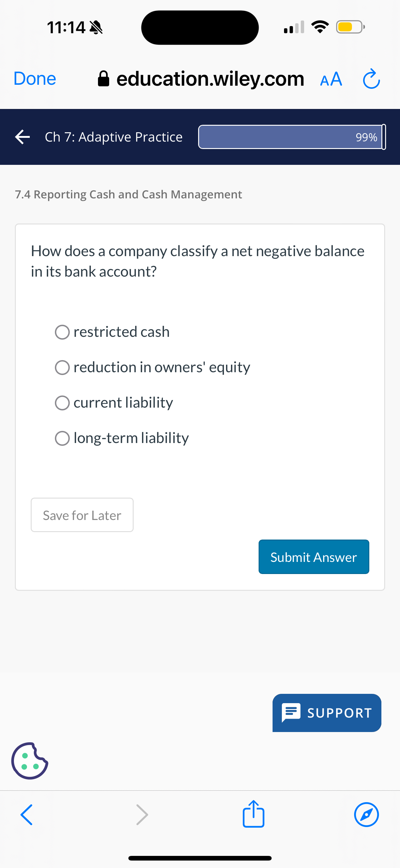400x868 pixels.
Task: Choose reduction in owners' equity answer
Action: (x=62, y=367)
